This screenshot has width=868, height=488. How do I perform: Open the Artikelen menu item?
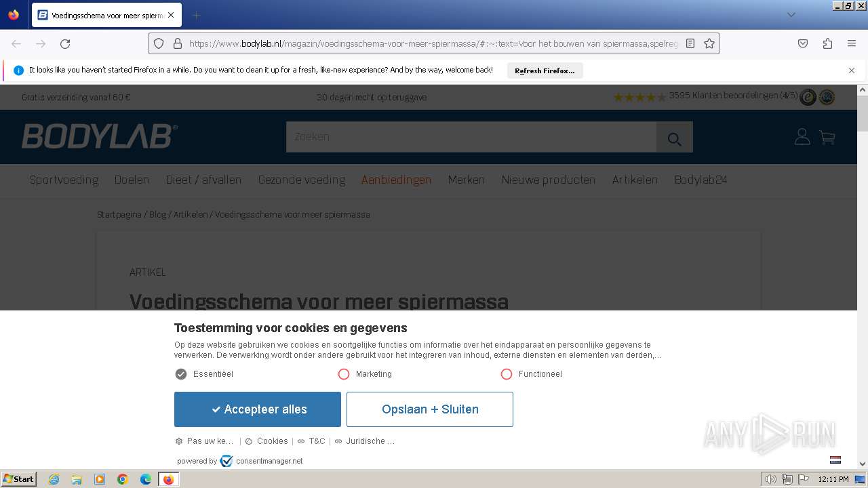click(x=635, y=180)
